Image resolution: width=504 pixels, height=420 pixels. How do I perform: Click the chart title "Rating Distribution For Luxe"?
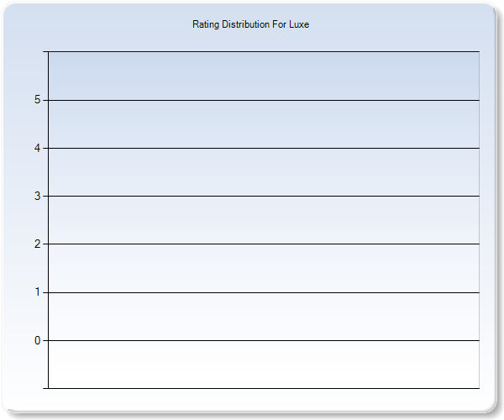coord(251,24)
